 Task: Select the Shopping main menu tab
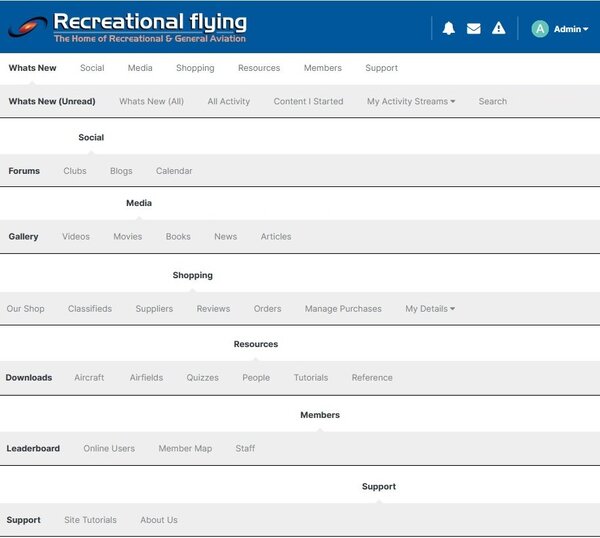[x=195, y=68]
